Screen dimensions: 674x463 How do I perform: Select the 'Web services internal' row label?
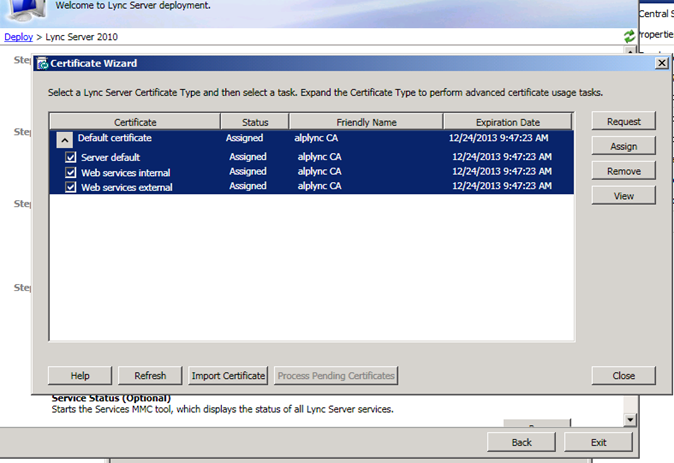126,173
